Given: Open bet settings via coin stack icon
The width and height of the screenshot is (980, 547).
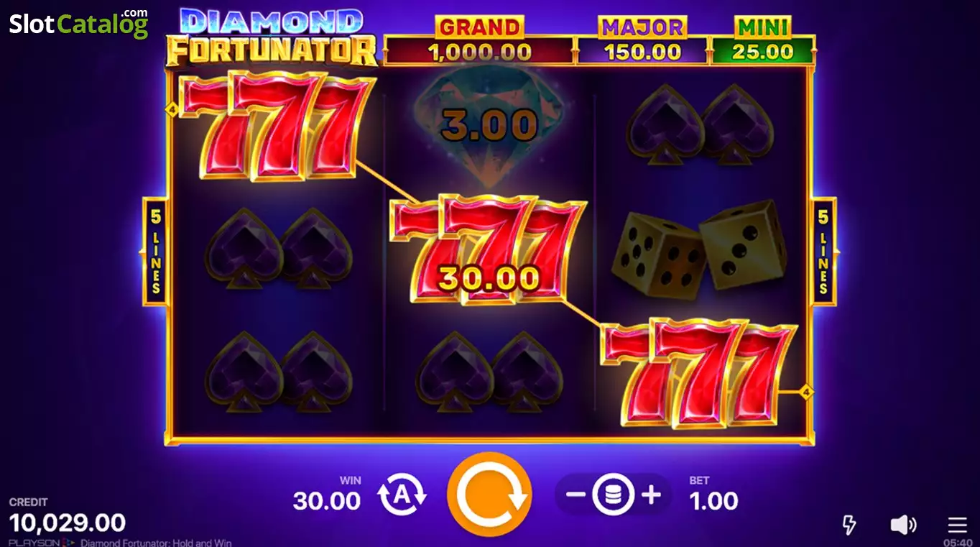Looking at the screenshot, I should pos(613,495).
